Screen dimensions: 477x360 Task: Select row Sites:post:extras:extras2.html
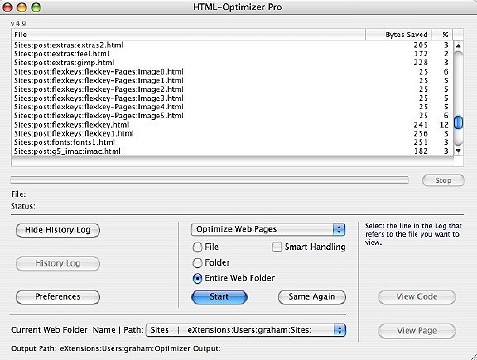232,45
